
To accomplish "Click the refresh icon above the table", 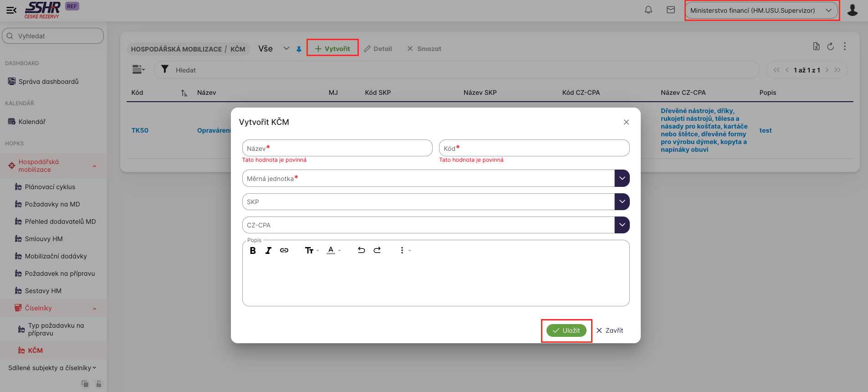I will tap(830, 46).
